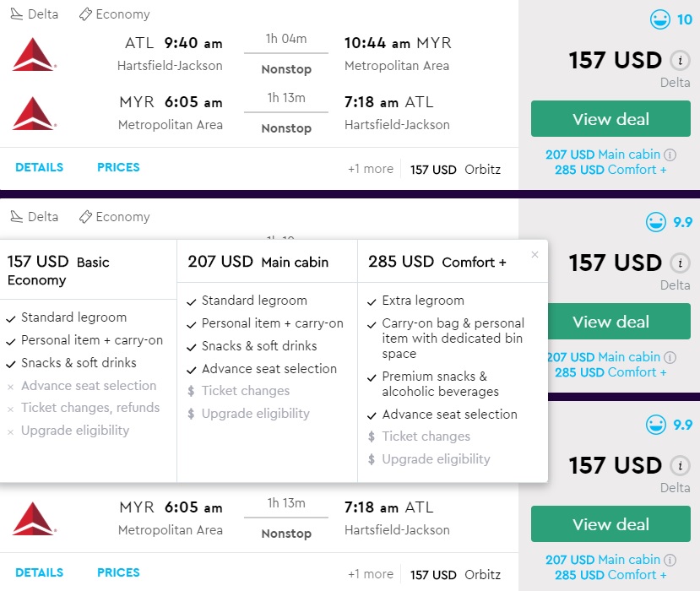Click info icon next to top result's Main cabin
Viewport: 700px width, 591px height.
click(x=670, y=155)
